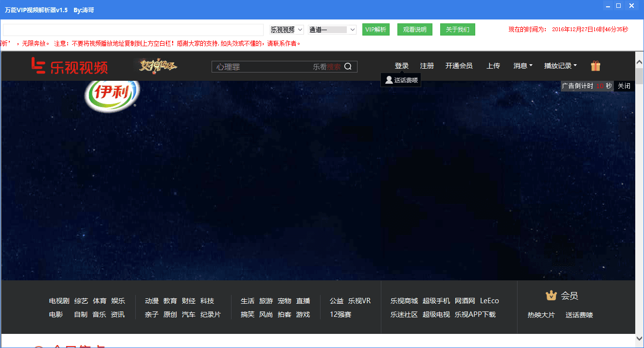
Task: Expand the 消息 messages menu
Action: 523,66
